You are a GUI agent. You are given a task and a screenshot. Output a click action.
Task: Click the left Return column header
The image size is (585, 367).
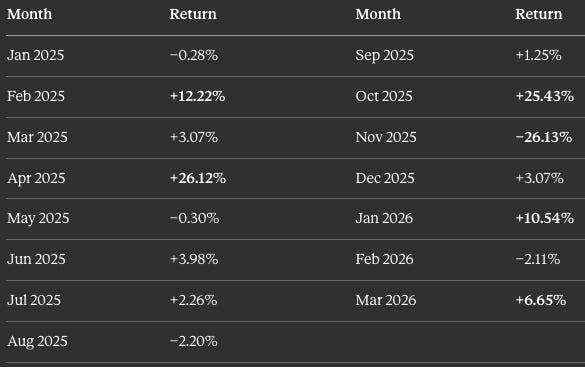pos(193,14)
